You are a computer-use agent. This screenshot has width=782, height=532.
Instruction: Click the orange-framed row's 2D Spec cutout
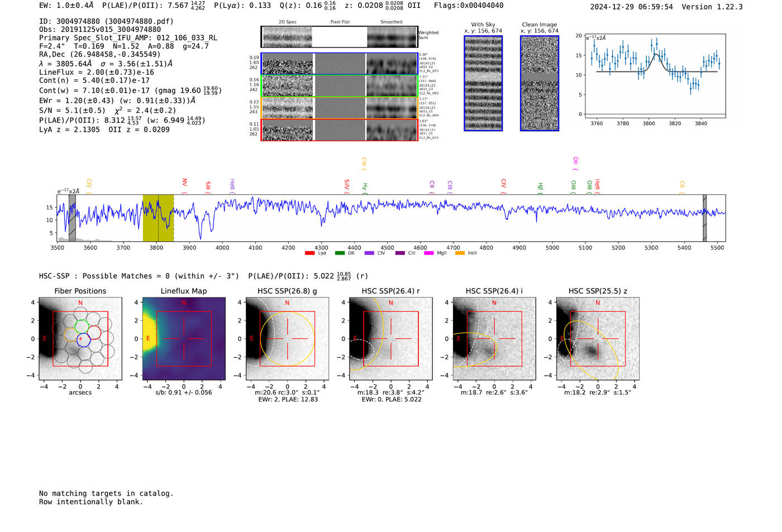288,108
